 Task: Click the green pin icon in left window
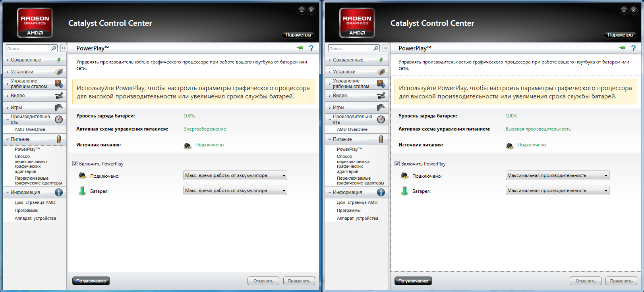[300, 48]
